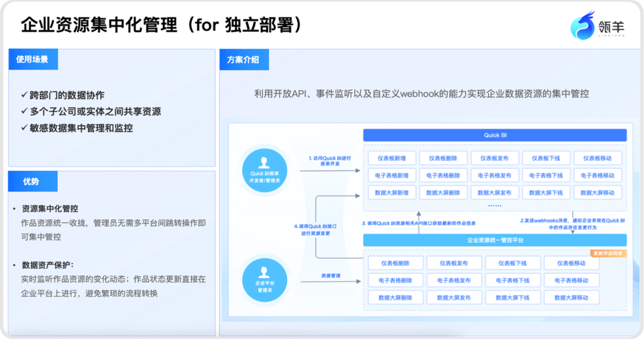Click 仪表板发布 under 企业资源统一管控平台
Screen dimensions: 644x339
[x=454, y=263]
